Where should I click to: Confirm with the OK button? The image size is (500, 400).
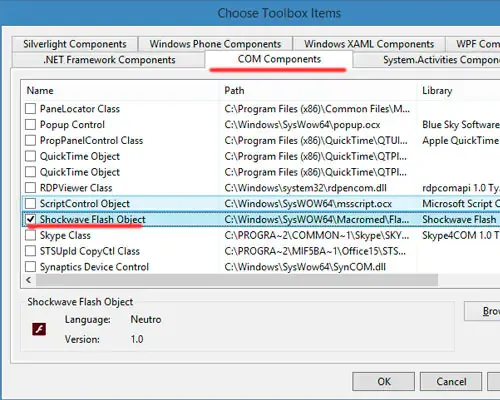[x=384, y=381]
